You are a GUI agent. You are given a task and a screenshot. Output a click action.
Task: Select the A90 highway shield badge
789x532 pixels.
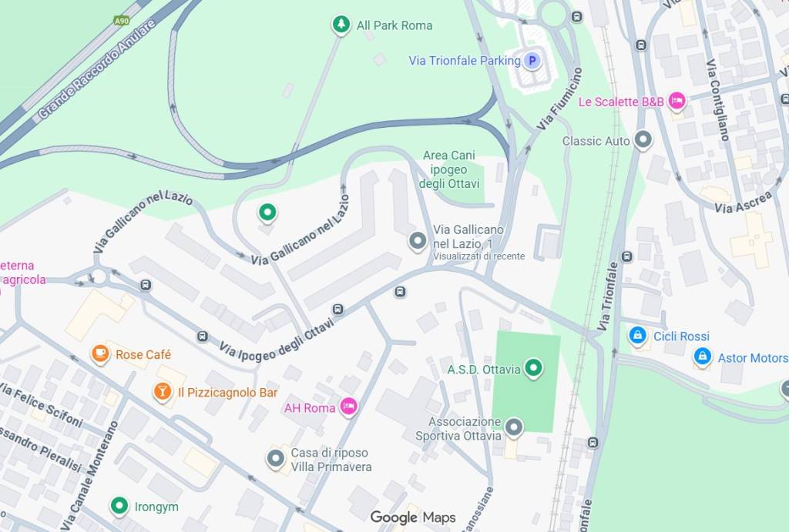tap(122, 21)
